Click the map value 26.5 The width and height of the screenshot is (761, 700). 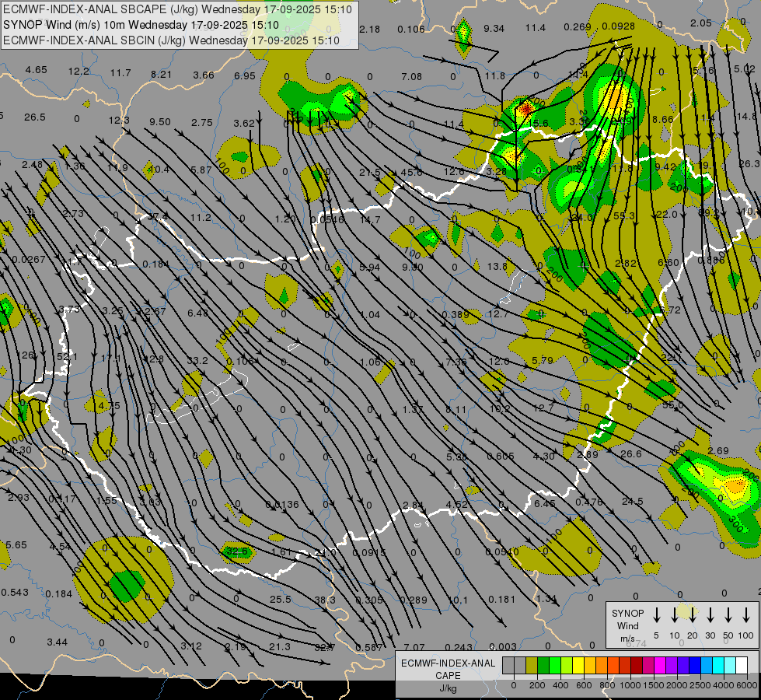(x=35, y=117)
